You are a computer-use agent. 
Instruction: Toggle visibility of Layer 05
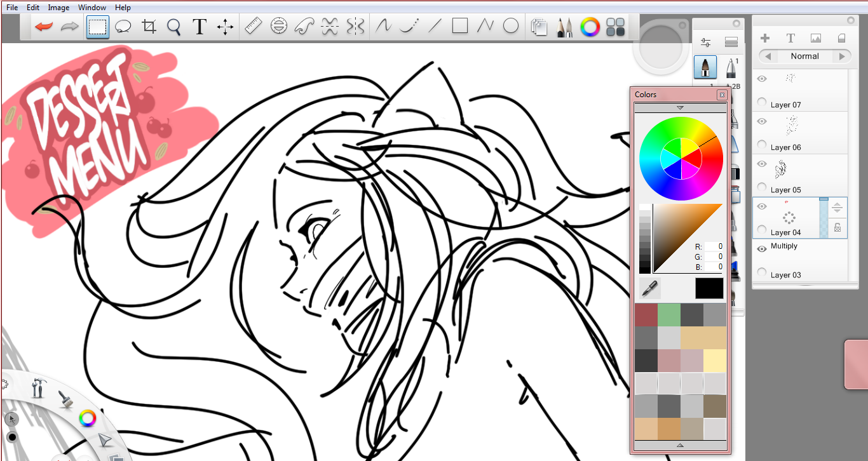click(x=762, y=164)
